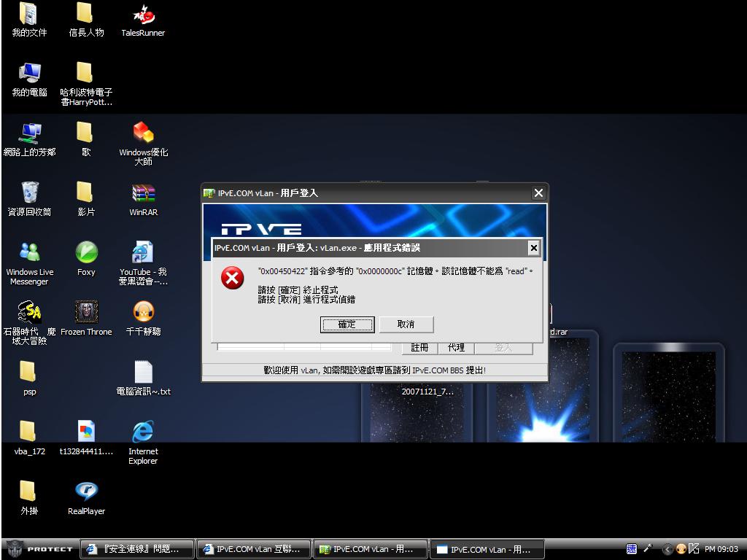
Task: Launch RealPlayer from the desktop
Action: pyautogui.click(x=86, y=498)
